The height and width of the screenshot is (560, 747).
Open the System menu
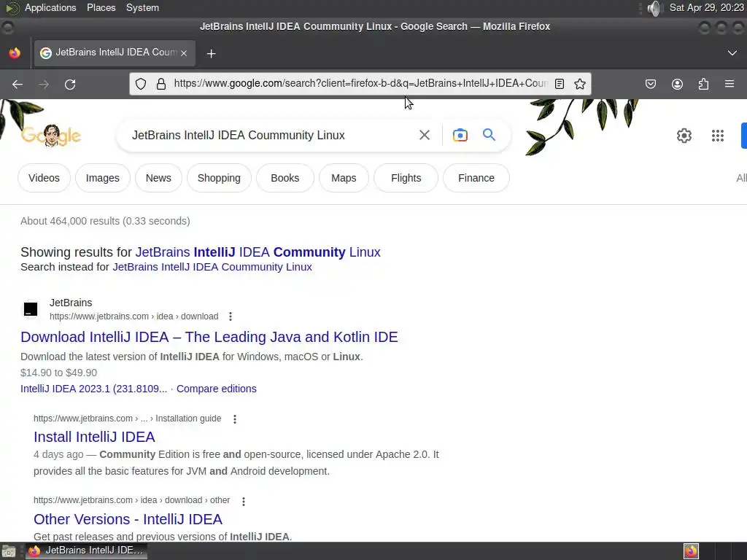[142, 7]
